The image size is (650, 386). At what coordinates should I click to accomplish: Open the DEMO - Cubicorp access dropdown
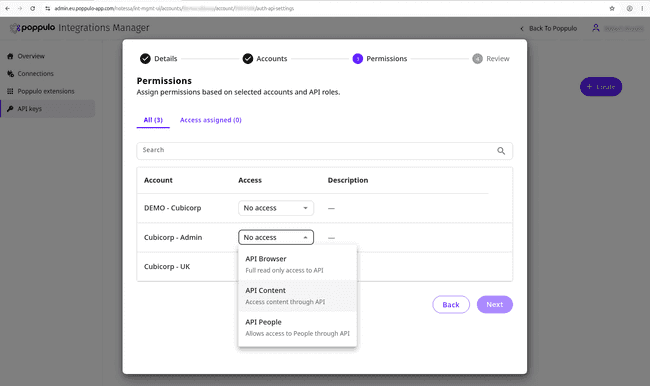pyautogui.click(x=276, y=208)
